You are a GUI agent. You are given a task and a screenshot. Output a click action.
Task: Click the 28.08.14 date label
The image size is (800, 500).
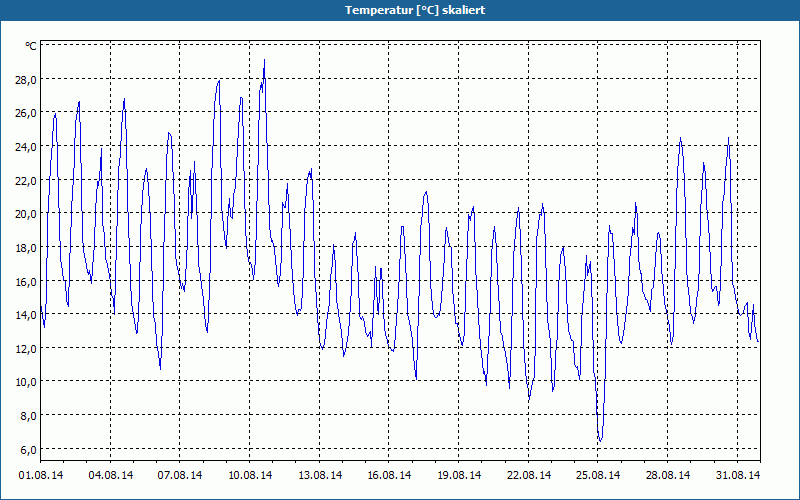668,475
